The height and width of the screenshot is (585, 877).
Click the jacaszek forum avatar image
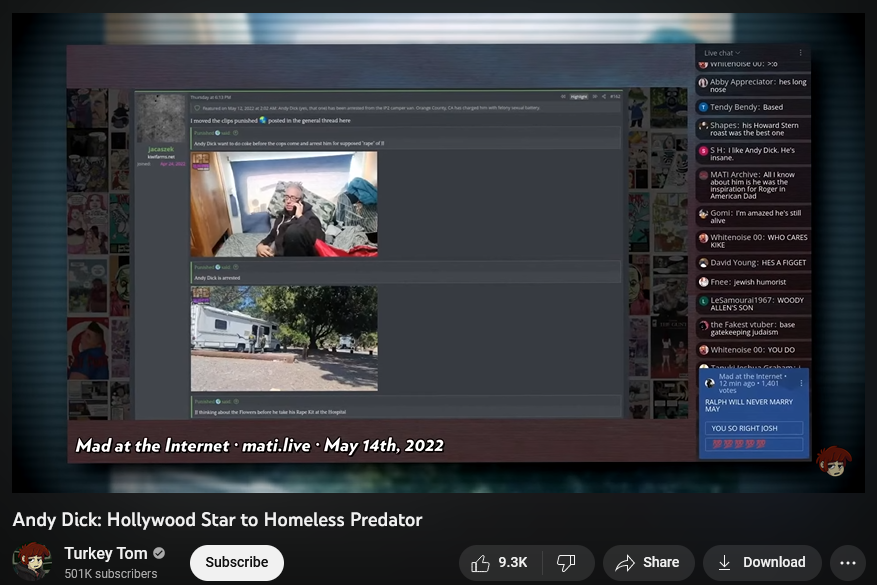pos(161,118)
